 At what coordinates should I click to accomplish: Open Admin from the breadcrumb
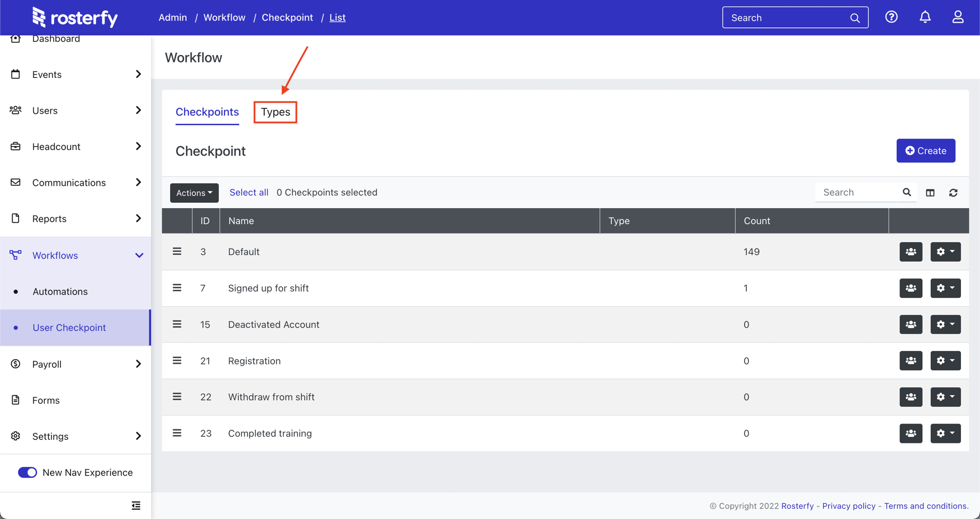pyautogui.click(x=173, y=17)
